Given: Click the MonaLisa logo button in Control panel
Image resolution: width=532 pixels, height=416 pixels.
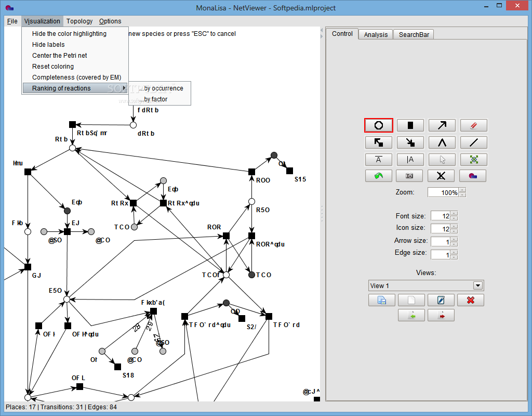Looking at the screenshot, I should click(473, 176).
